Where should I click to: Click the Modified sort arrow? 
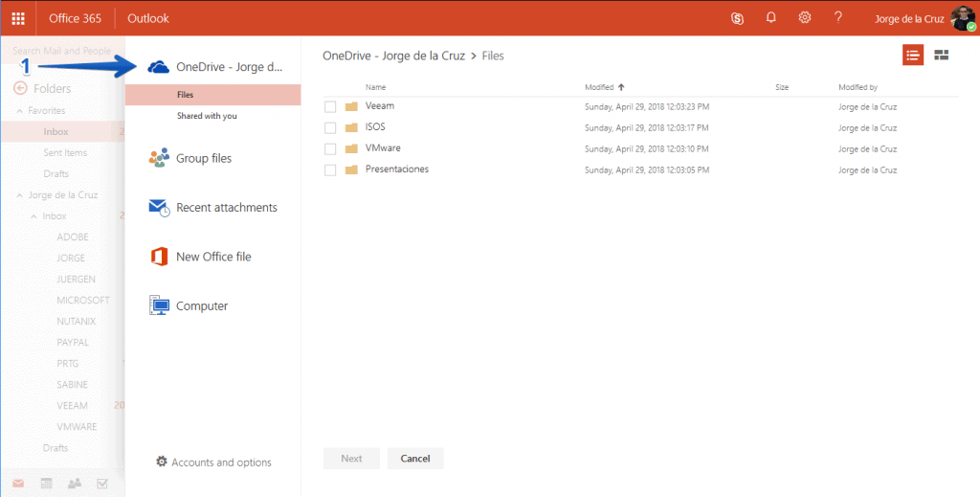click(x=620, y=87)
